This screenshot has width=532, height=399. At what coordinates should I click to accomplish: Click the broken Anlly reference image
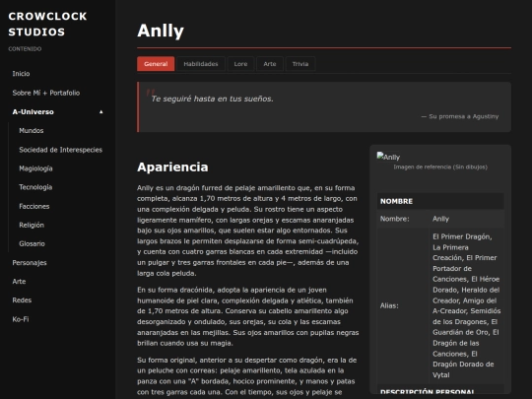[388, 157]
